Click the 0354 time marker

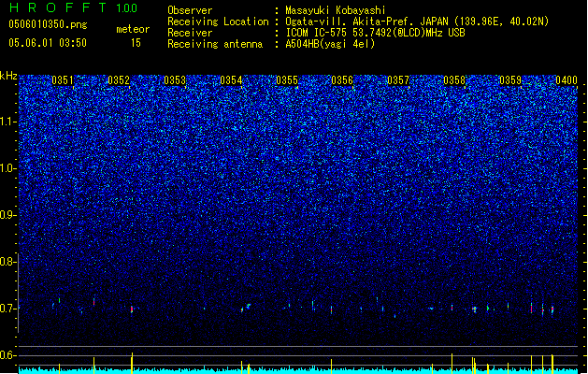coord(231,80)
